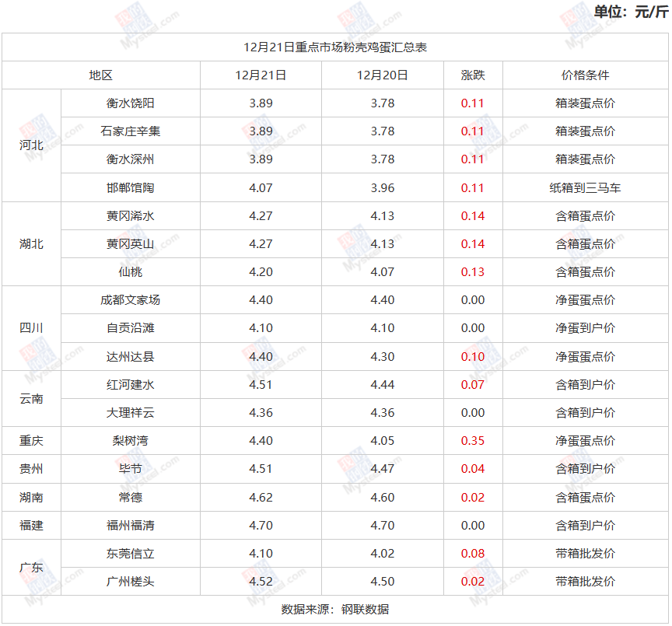Click the 12月21日 column header
672x626 pixels.
click(261, 75)
